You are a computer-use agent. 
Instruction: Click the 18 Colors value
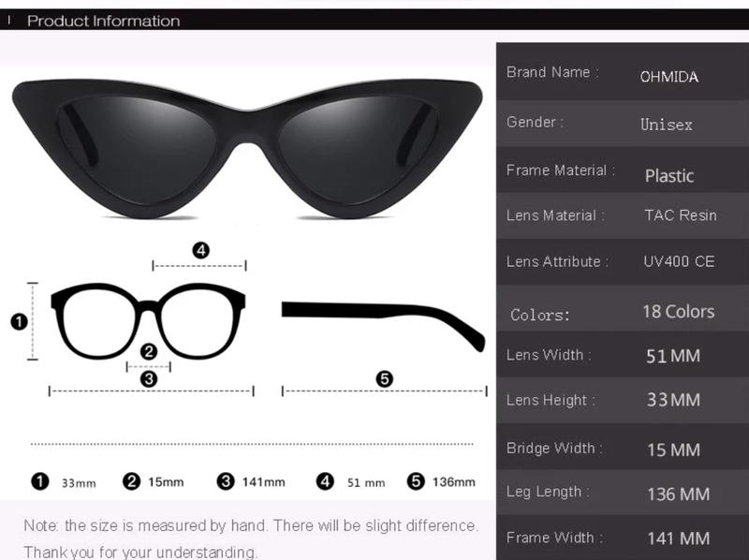point(678,312)
